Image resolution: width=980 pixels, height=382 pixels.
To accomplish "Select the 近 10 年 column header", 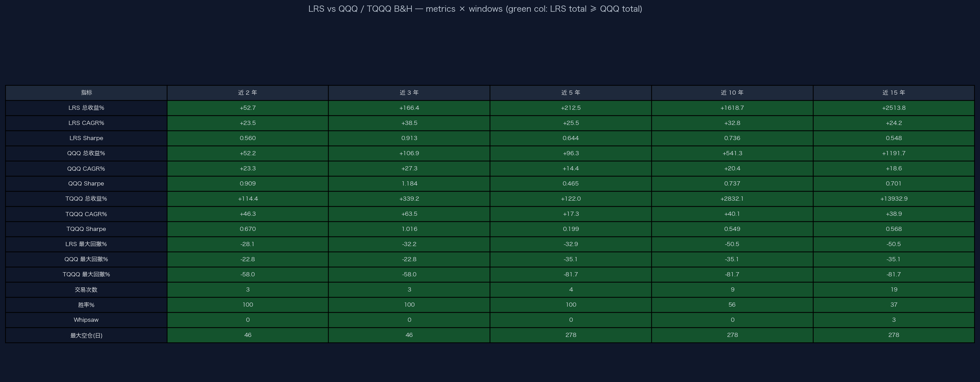I will point(732,93).
